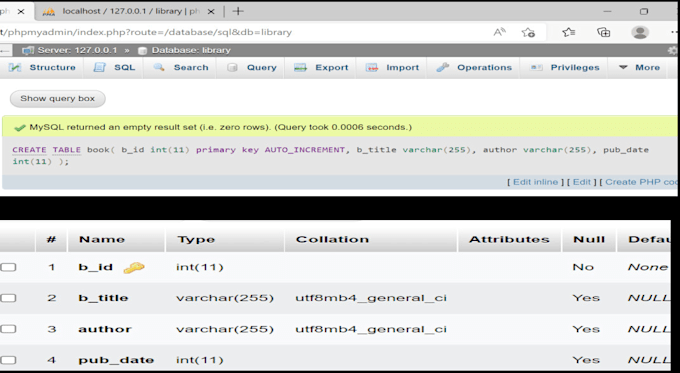This screenshot has height=373, width=680.
Task: Click the pub_date column name
Action: 116,360
